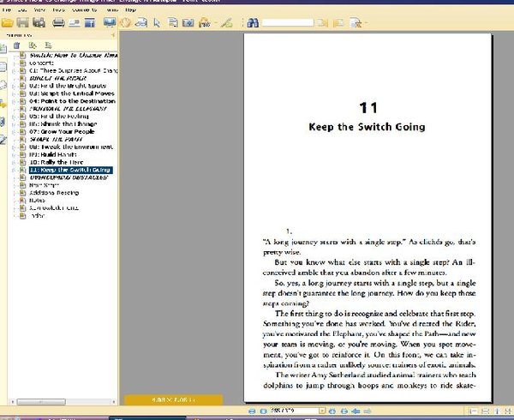Open the search options dropdown arrow
Image resolution: width=514 pixels, height=420 pixels.
point(366,23)
